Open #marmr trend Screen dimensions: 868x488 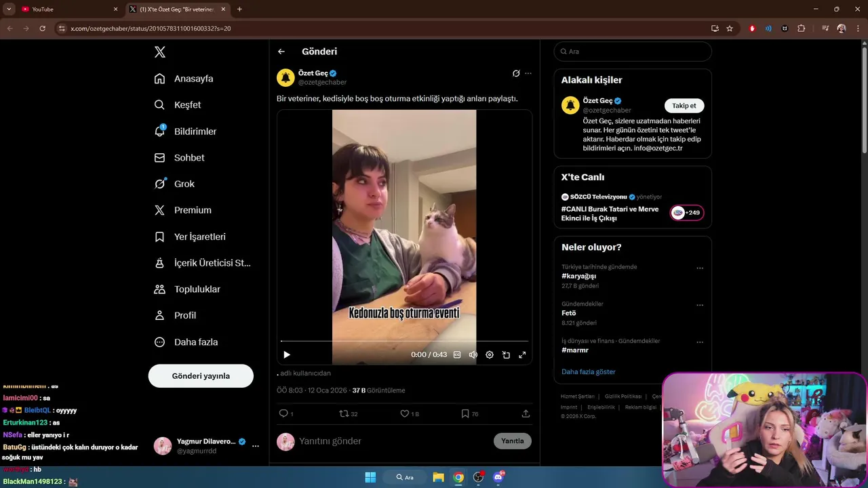[x=575, y=350]
